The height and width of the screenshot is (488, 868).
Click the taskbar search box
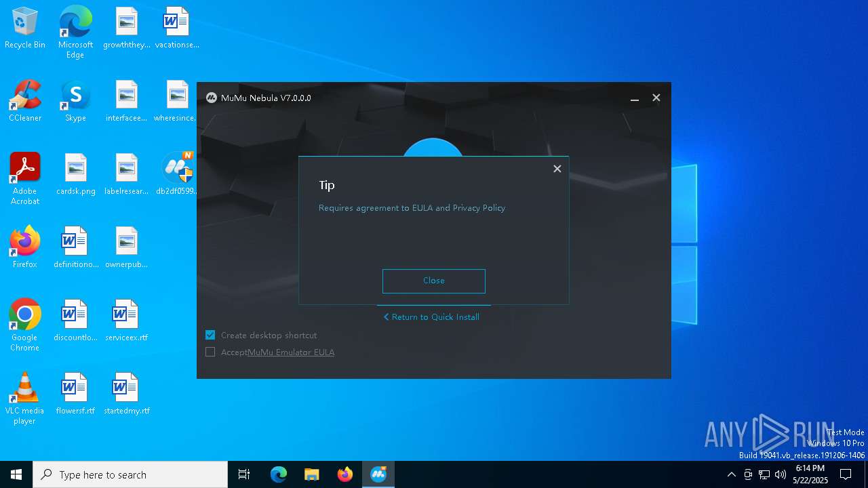130,474
